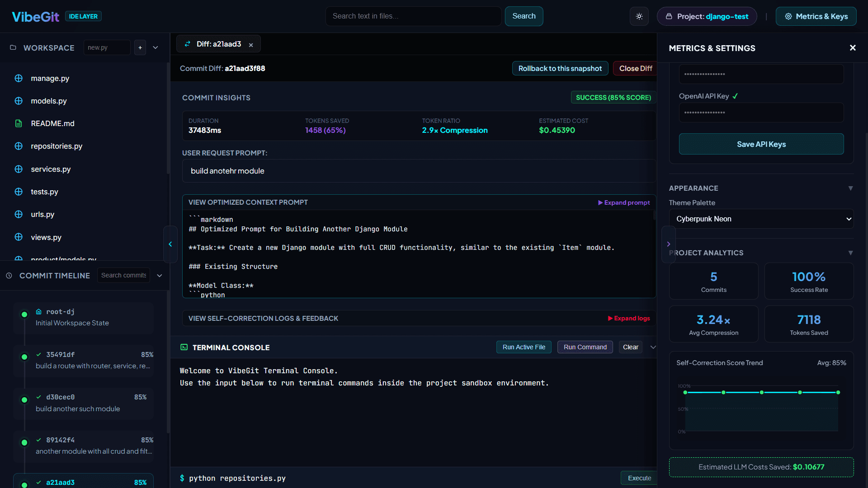The width and height of the screenshot is (868, 488).
Task: Expand the optimized context prompt
Action: pos(624,202)
